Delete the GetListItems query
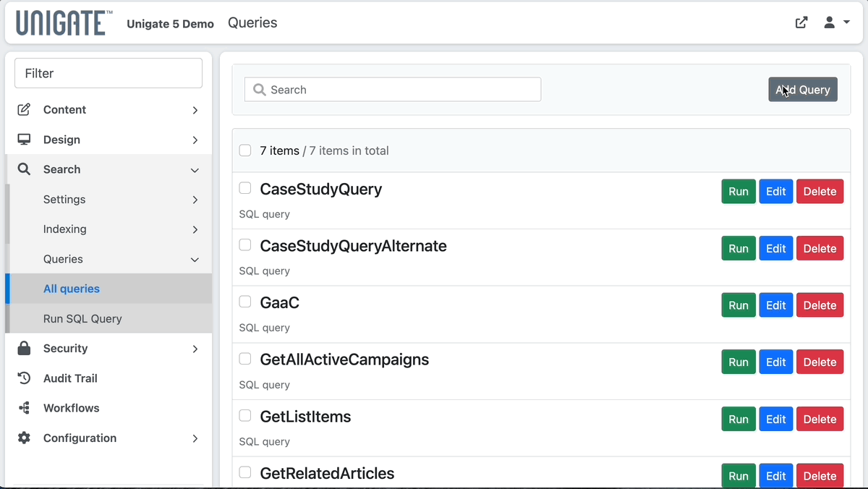The height and width of the screenshot is (489, 868). click(x=820, y=420)
